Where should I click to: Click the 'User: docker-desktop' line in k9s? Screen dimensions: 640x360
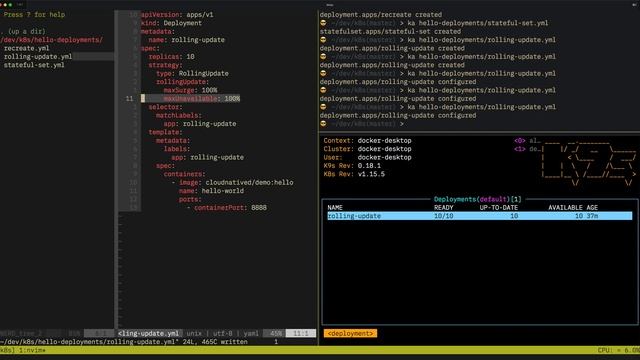[x=367, y=158]
